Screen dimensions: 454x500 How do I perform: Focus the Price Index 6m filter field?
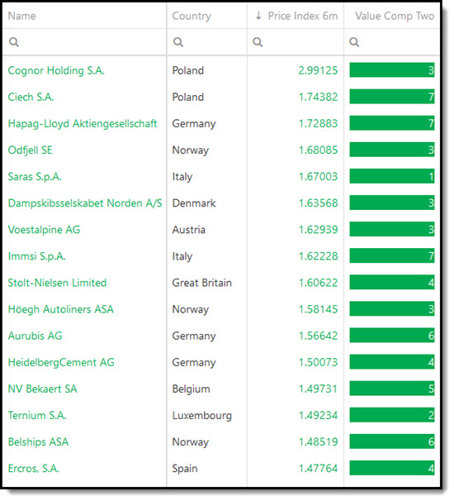pyautogui.click(x=295, y=42)
